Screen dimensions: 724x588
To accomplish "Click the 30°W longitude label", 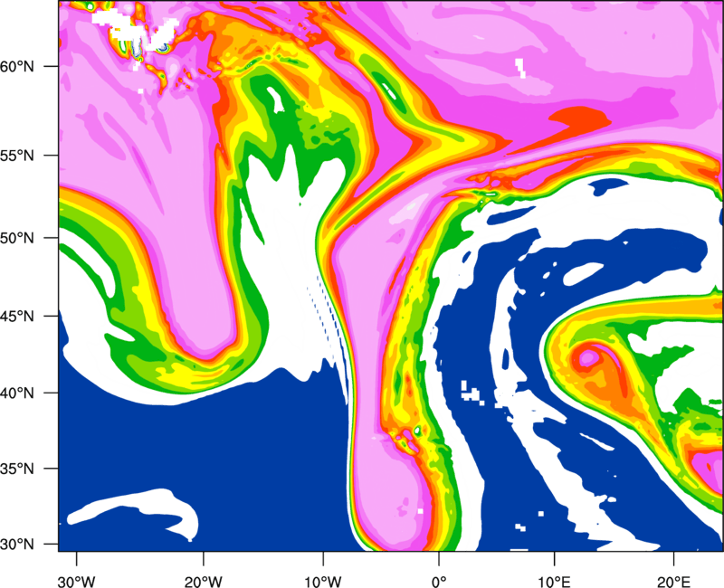I will pos(76,582).
